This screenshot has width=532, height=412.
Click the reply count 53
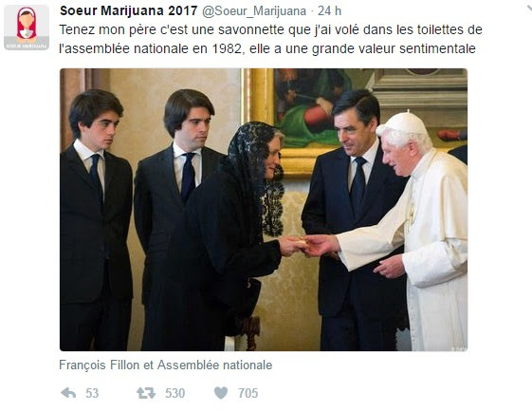pos(92,393)
